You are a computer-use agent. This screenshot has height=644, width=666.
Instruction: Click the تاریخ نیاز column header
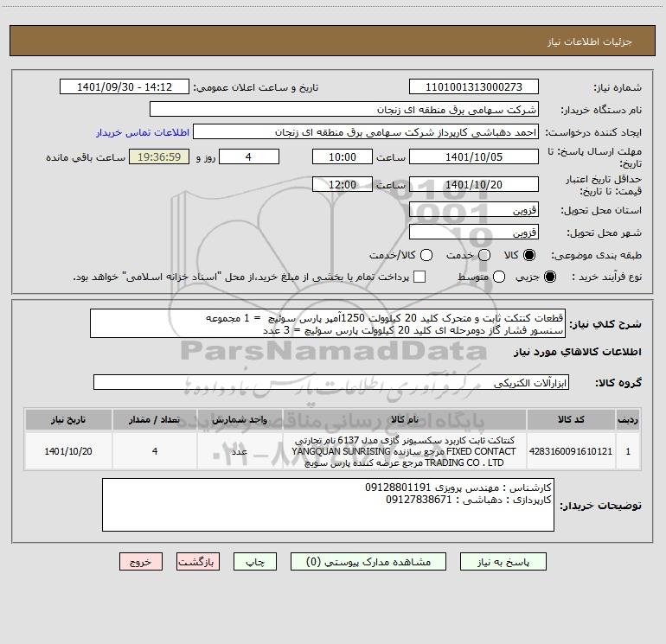click(68, 419)
